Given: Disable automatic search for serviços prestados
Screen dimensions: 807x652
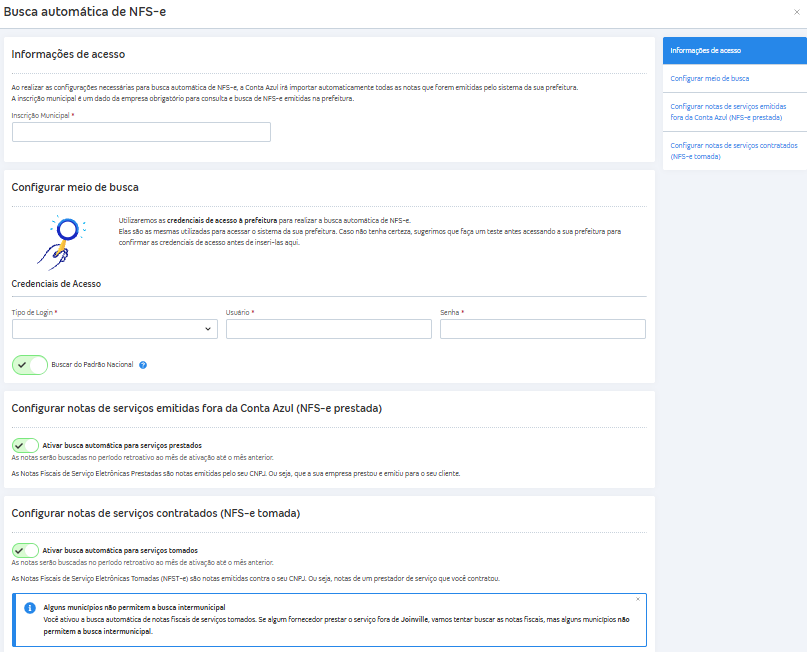Looking at the screenshot, I should (x=25, y=445).
